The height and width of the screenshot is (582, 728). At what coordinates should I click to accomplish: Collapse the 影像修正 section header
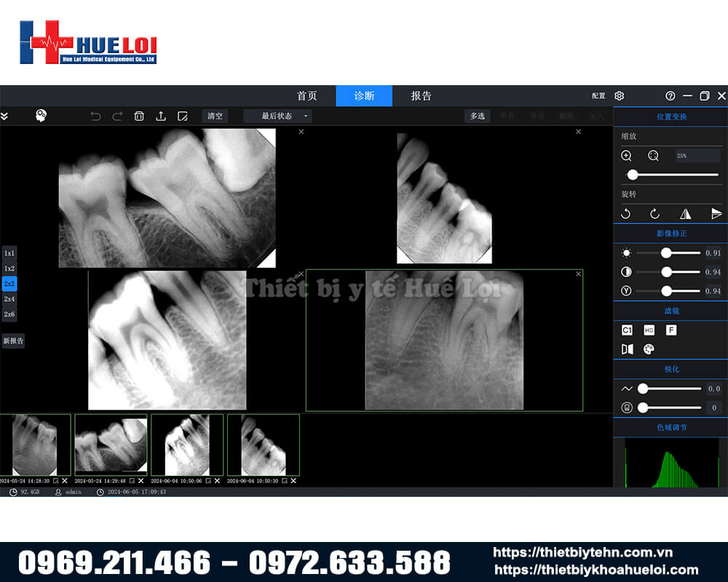(670, 234)
